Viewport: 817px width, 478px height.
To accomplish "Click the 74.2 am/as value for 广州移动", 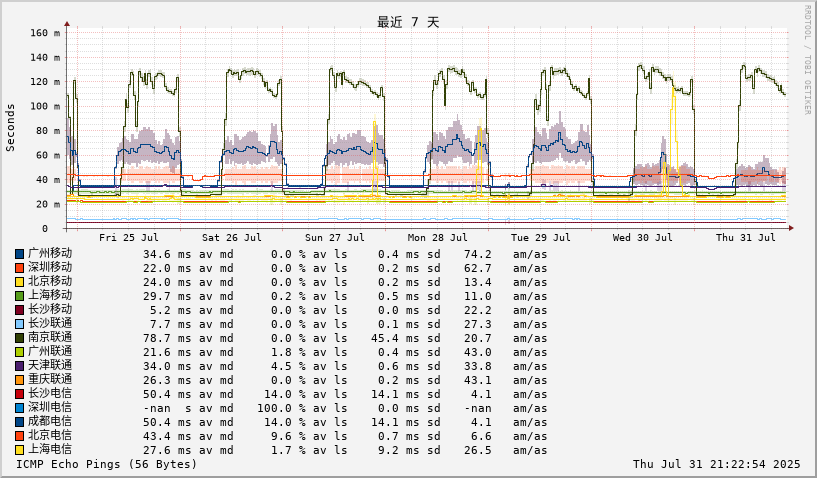I will click(x=478, y=254).
